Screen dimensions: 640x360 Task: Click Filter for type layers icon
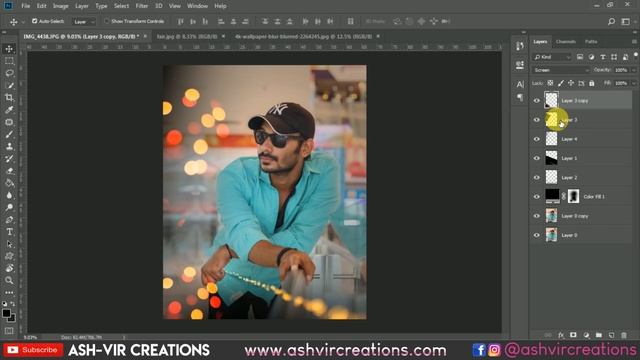[x=602, y=57]
